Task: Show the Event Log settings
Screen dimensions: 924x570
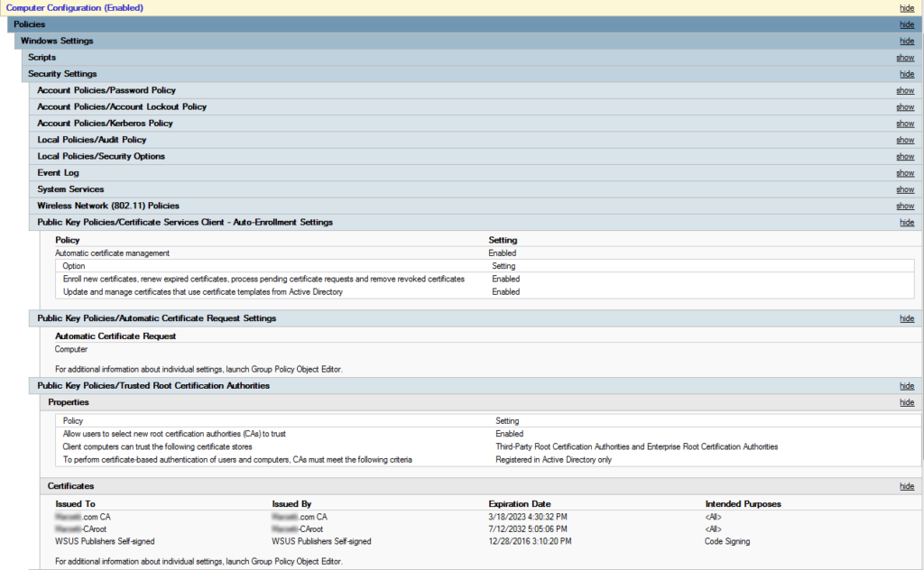Action: pyautogui.click(x=905, y=172)
